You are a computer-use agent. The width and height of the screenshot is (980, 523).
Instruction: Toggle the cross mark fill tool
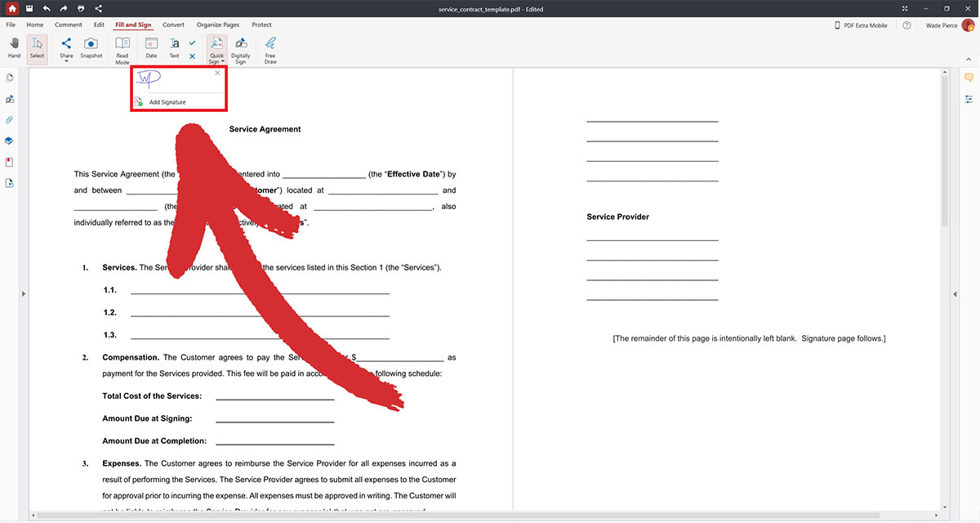click(191, 56)
